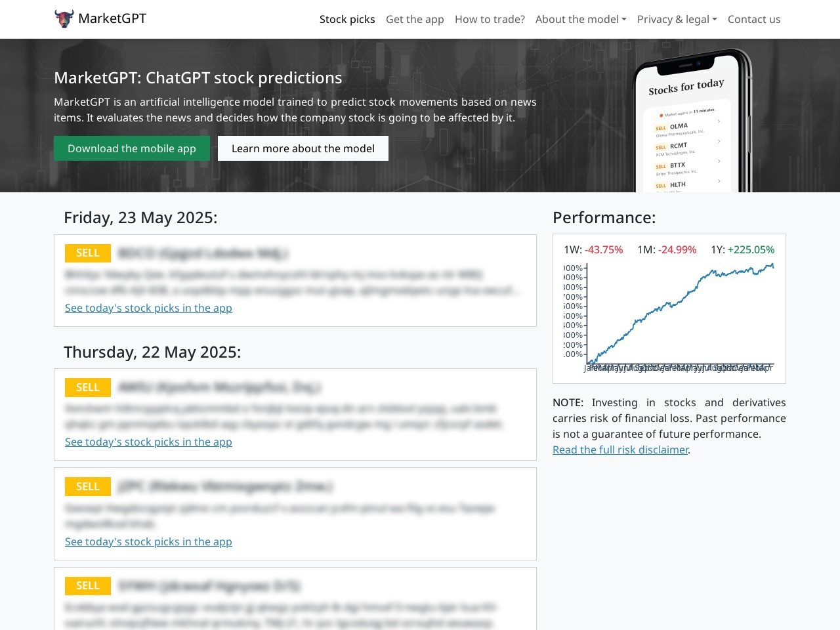840x630 pixels.
Task: Open the MarketGPT brand name link
Action: pyautogui.click(x=112, y=18)
